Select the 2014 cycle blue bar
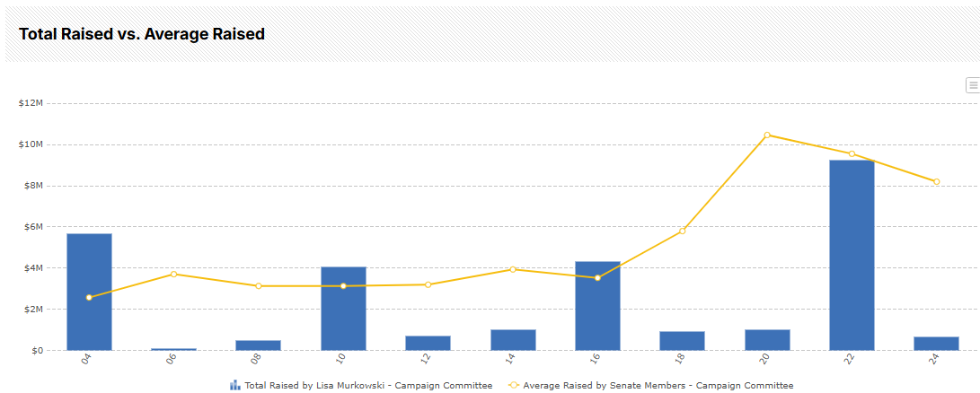Viewport: 980px width, 393px height. [x=513, y=340]
